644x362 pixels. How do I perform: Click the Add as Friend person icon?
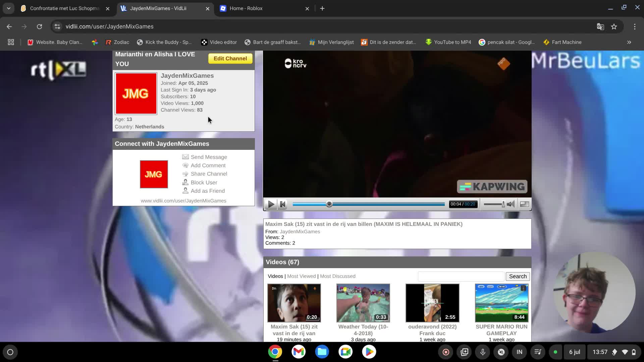click(185, 191)
